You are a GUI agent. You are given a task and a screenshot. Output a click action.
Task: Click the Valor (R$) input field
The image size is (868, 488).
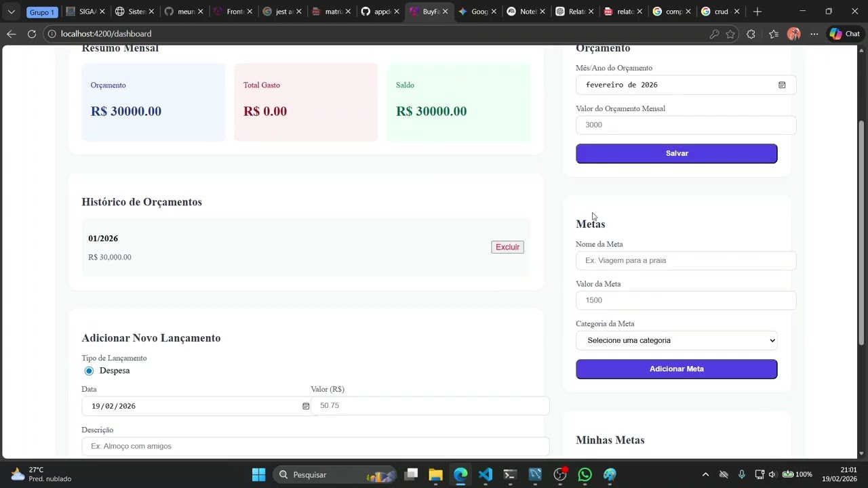pos(430,405)
